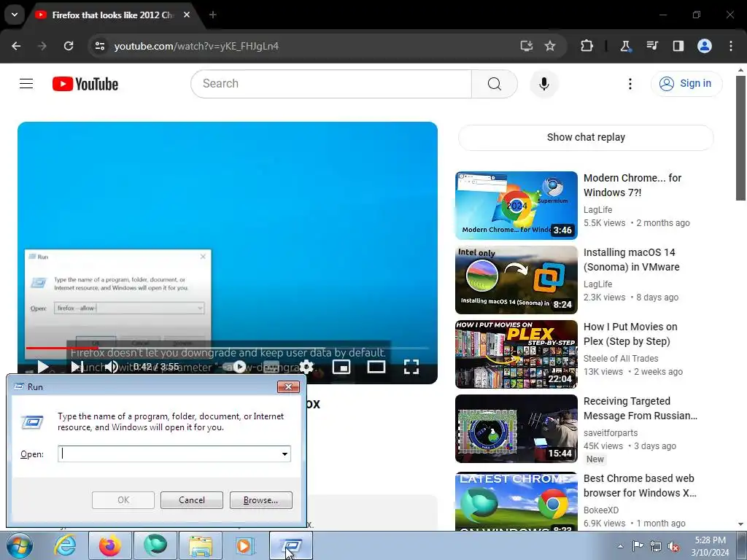Show hidden tray icons arrow

click(620, 546)
